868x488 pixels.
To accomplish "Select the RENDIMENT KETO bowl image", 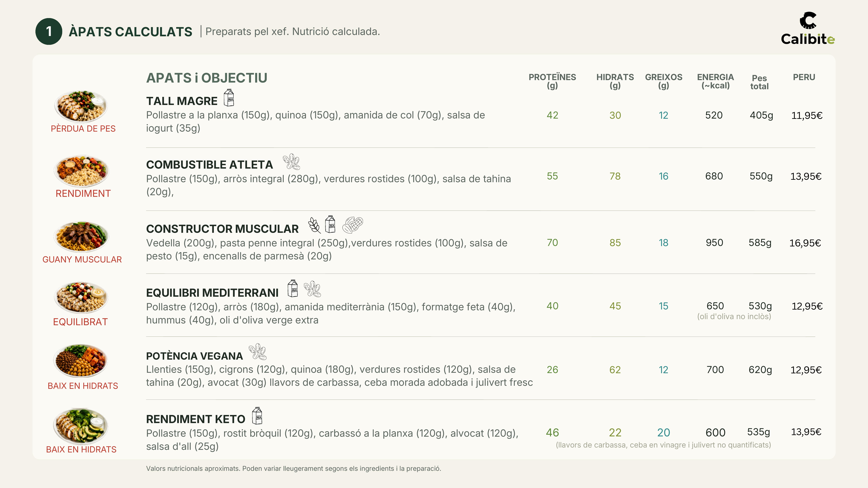I will point(81,426).
